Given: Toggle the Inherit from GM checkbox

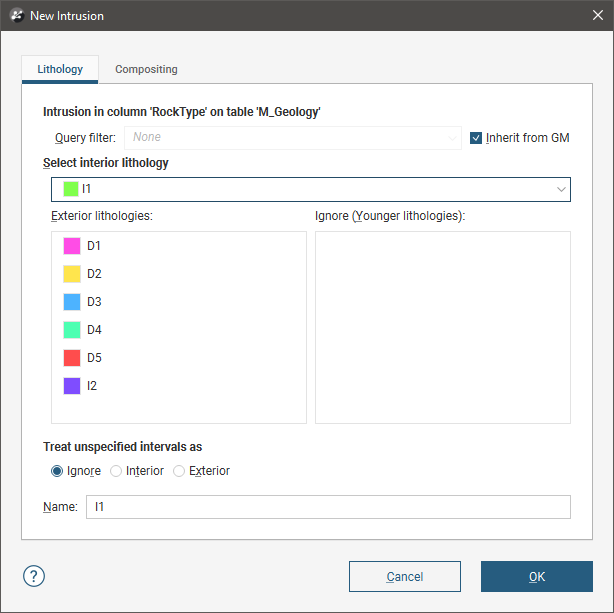Looking at the screenshot, I should click(476, 138).
